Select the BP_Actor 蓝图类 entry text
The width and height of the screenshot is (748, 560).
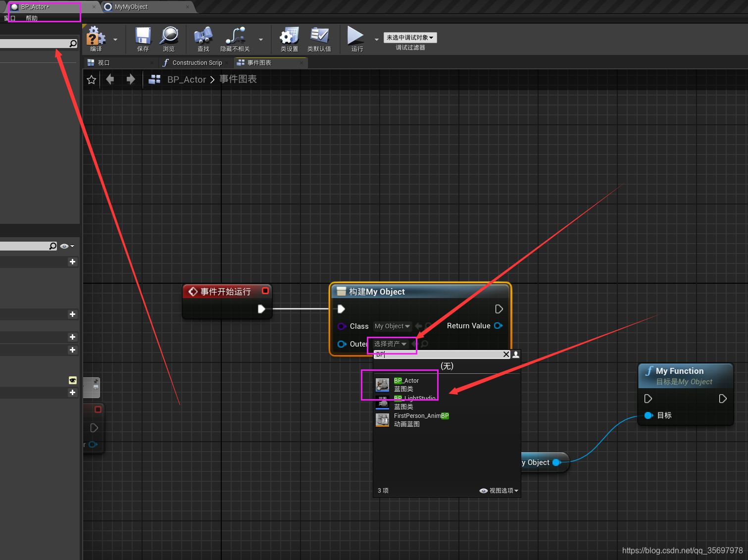pos(406,385)
